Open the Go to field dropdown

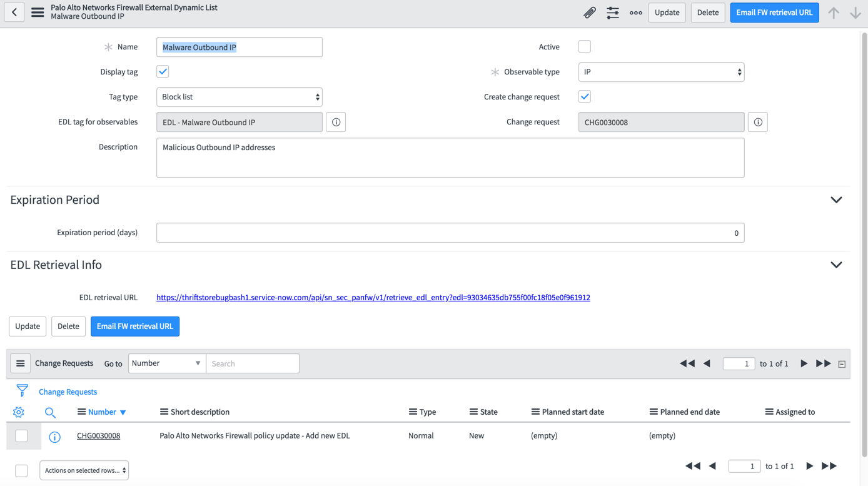(167, 363)
